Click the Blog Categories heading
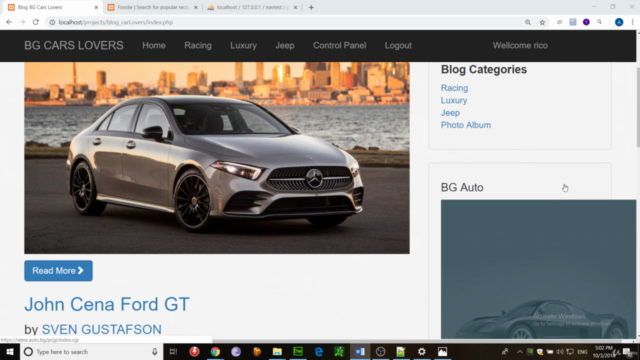The image size is (640, 360). pyautogui.click(x=484, y=69)
